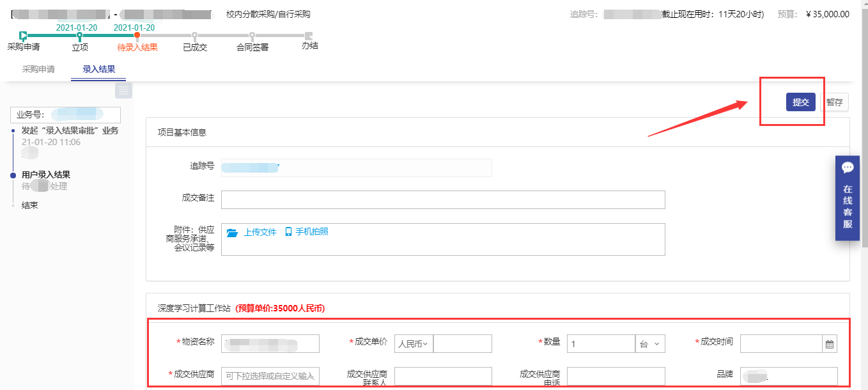868x390 pixels.
Task: Select the 录入结果 tab
Action: click(x=98, y=69)
